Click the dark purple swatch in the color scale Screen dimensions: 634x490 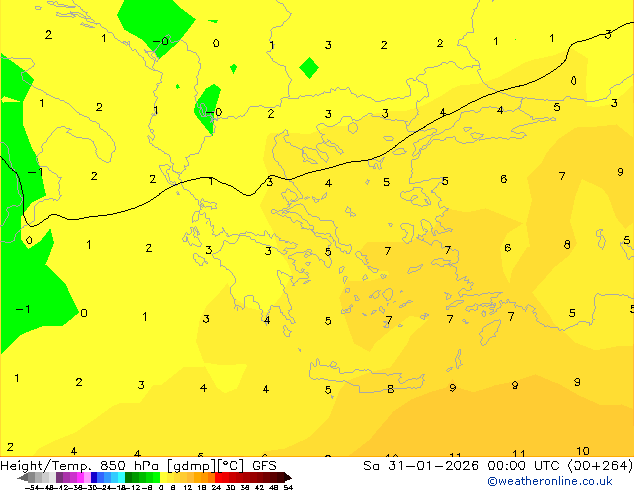tap(59, 477)
